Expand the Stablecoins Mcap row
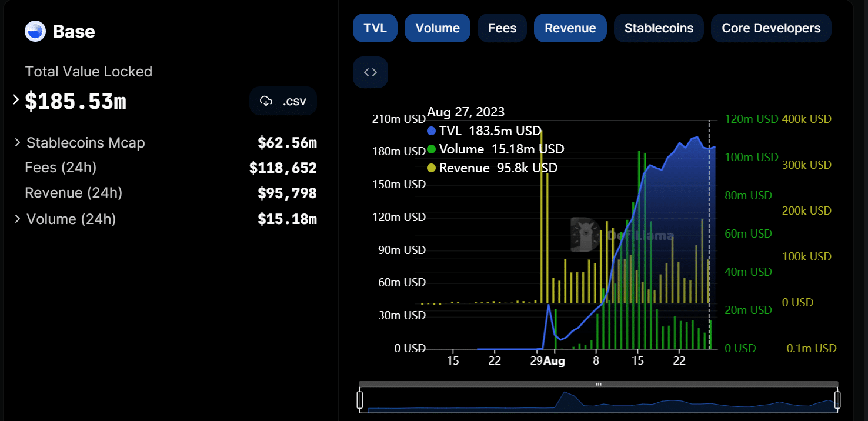Screen dimensions: 868x421 pos(18,142)
